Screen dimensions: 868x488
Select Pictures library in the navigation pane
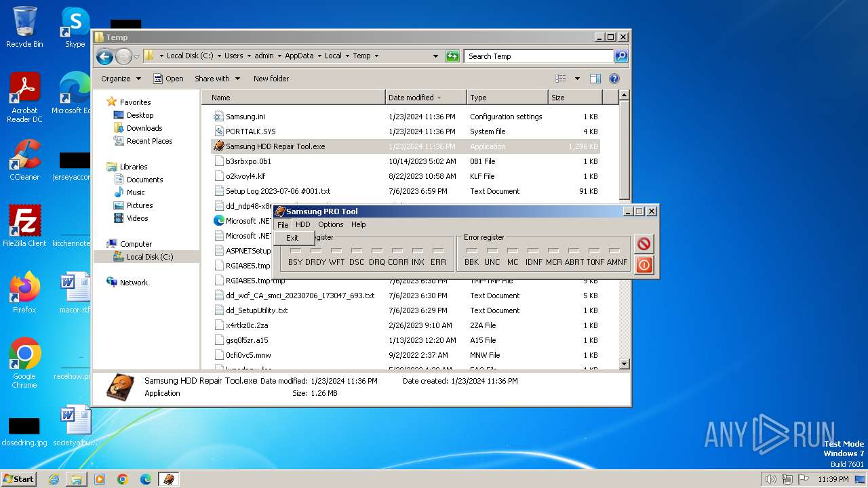pyautogui.click(x=140, y=205)
